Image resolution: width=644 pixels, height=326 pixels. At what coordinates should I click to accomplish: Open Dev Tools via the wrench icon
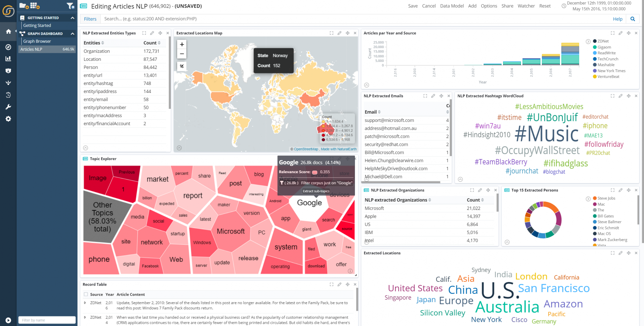8,107
